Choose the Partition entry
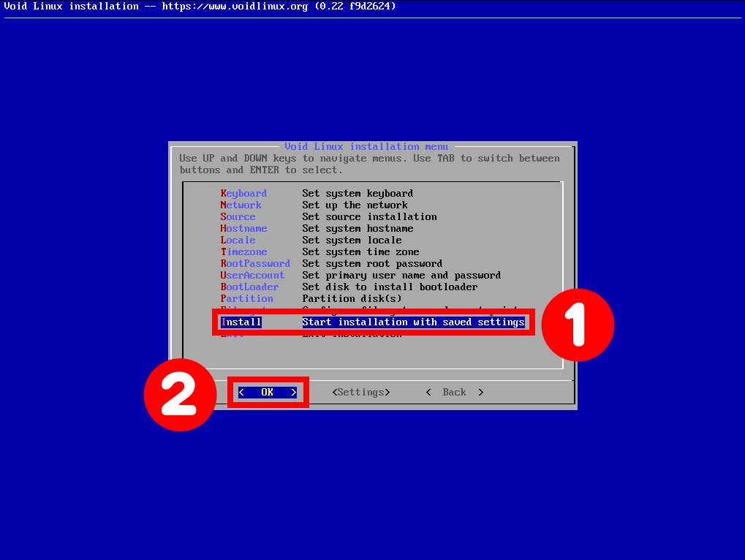The height and width of the screenshot is (560, 745). click(x=311, y=299)
